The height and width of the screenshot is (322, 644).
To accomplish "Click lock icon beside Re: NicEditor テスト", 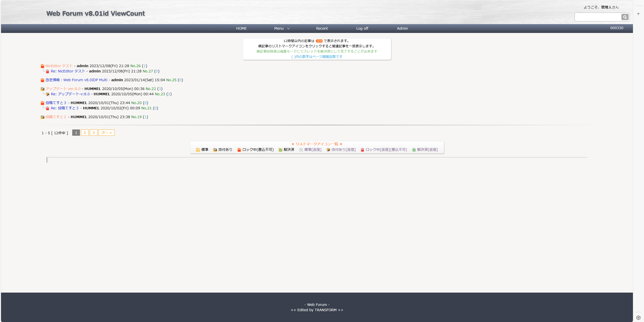I will click(48, 71).
